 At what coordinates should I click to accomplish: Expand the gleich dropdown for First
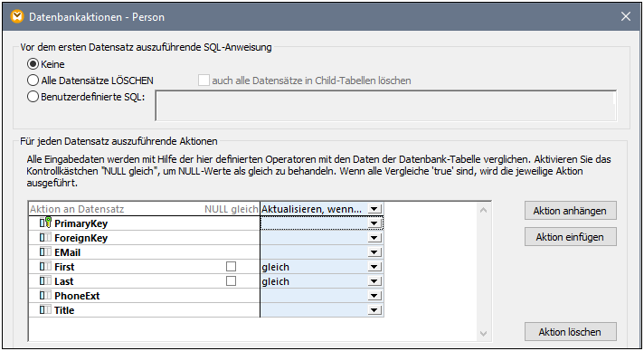[374, 267]
